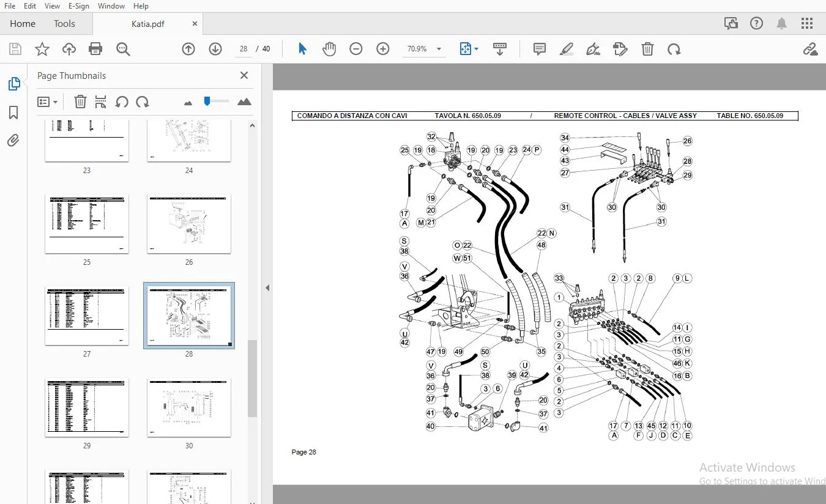Image resolution: width=826 pixels, height=504 pixels.
Task: Collapse the left navigation pane arrow
Action: coord(267,287)
